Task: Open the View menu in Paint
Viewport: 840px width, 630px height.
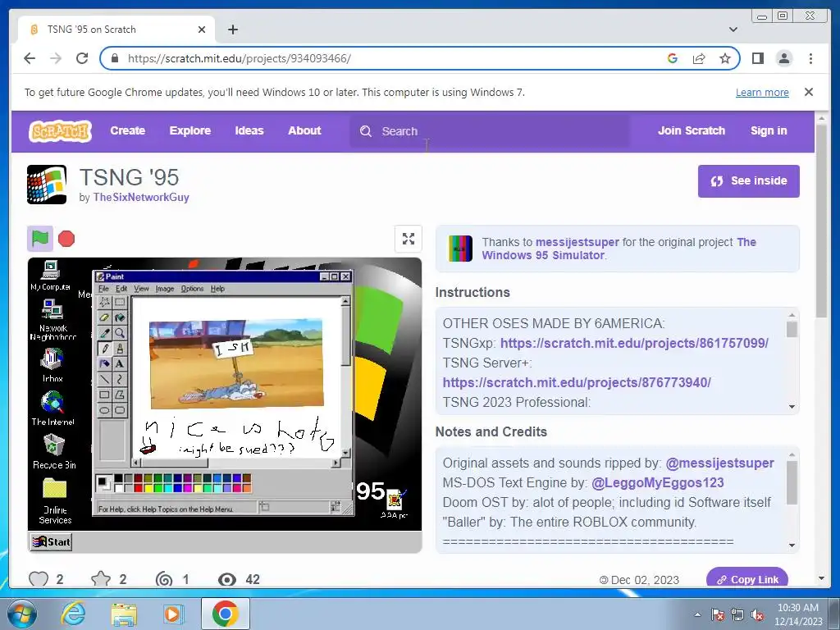Action: point(141,289)
